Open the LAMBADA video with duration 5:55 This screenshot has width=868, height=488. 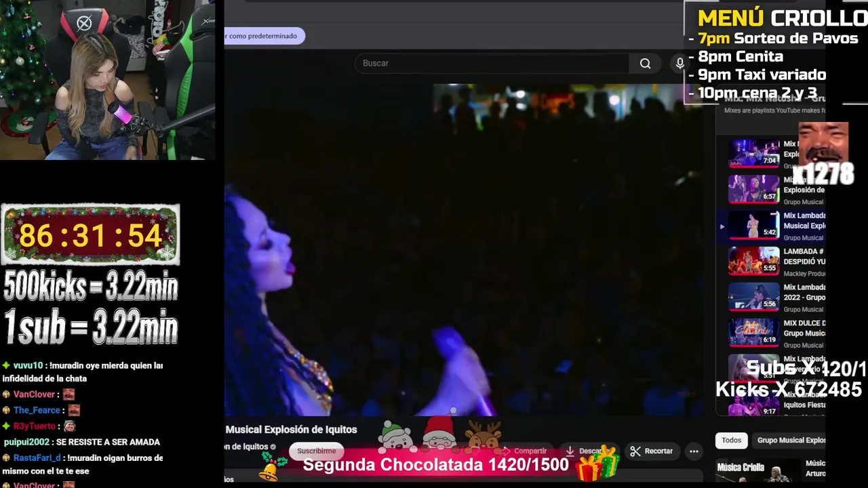pos(754,261)
